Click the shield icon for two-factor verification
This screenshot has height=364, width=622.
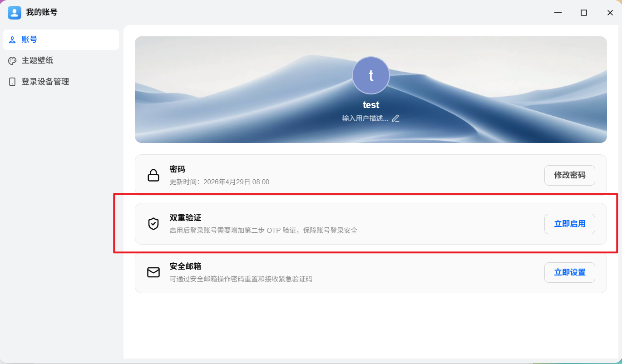point(153,224)
